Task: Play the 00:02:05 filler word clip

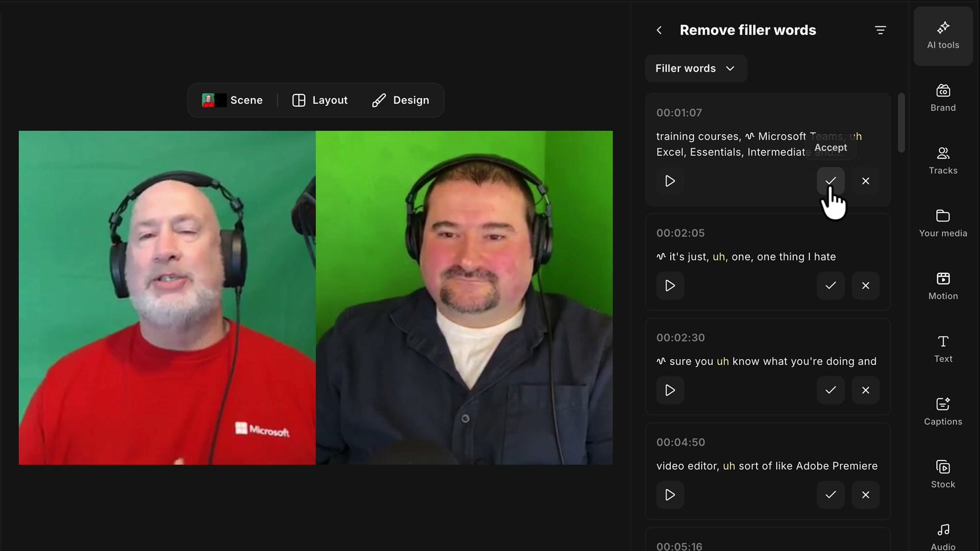Action: tap(670, 286)
